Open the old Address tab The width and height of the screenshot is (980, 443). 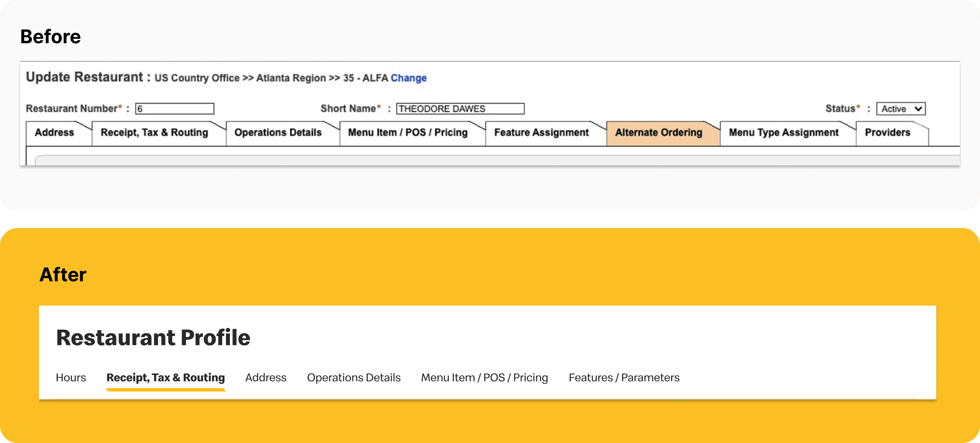(x=54, y=132)
